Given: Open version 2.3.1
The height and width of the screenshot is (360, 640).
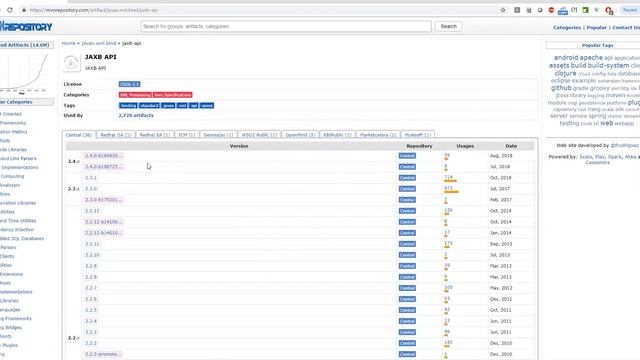Looking at the screenshot, I should [x=91, y=178].
